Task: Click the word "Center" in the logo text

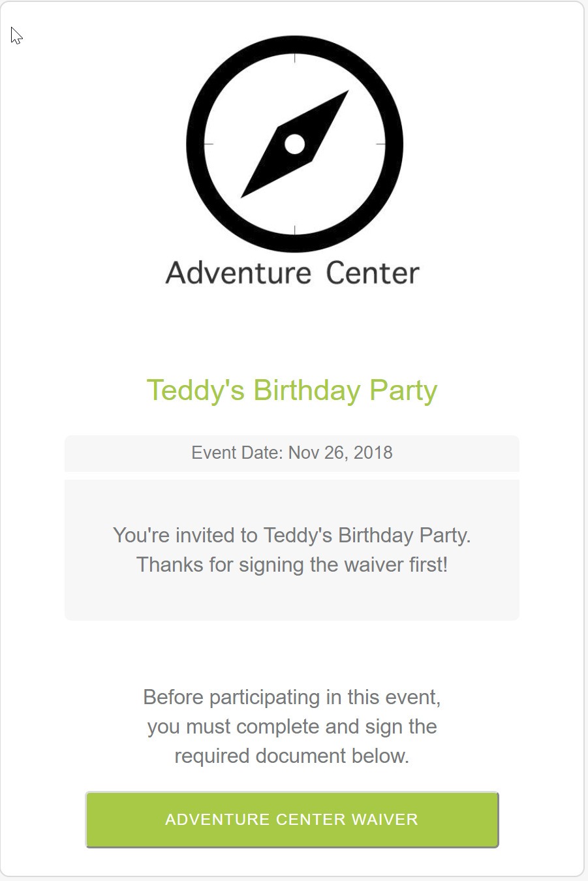Action: (x=373, y=273)
